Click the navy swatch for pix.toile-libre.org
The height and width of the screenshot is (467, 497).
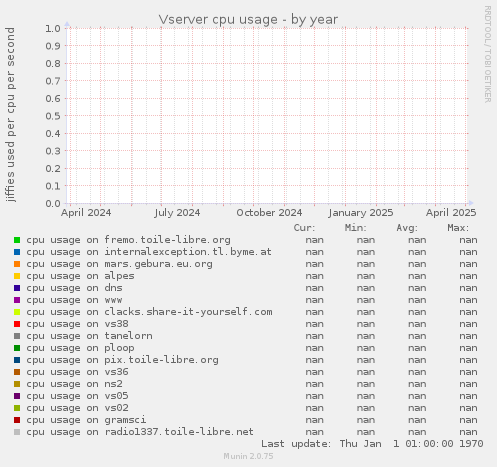(17, 360)
